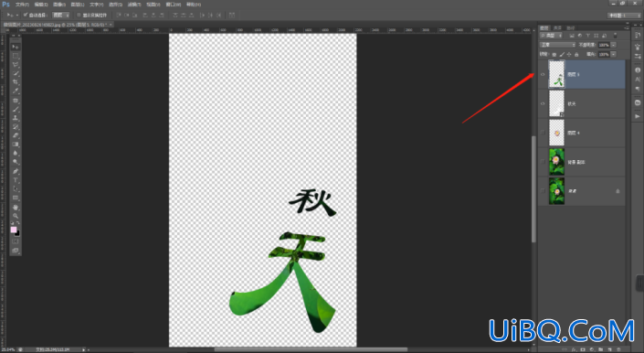The image size is (644, 353).
Task: Click lock image pixels brush icon
Action: click(562, 54)
